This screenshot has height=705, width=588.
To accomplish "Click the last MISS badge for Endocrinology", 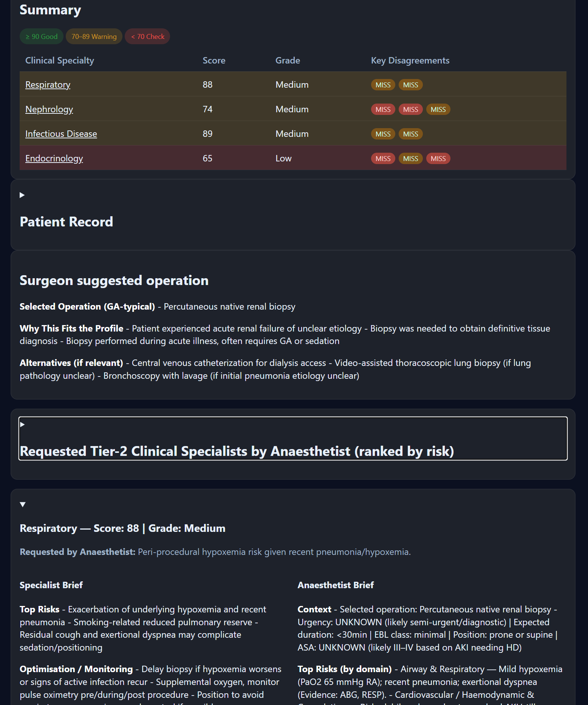I will pos(438,158).
